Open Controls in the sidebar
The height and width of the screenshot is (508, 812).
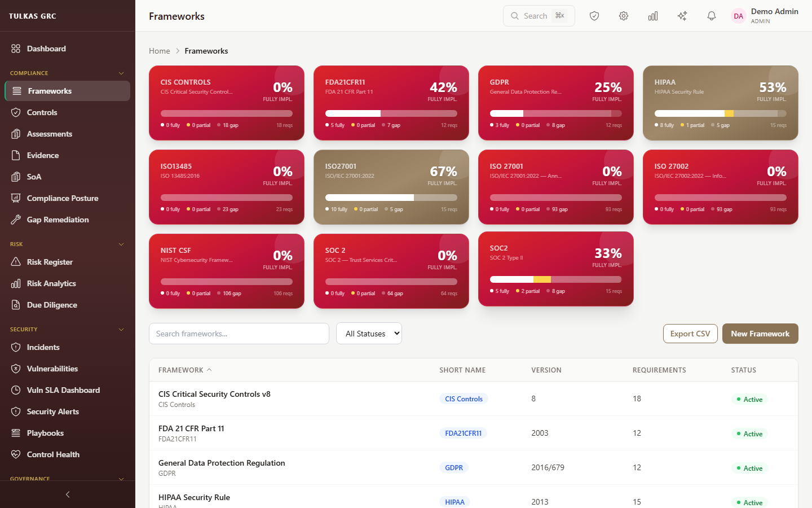pyautogui.click(x=68, y=112)
